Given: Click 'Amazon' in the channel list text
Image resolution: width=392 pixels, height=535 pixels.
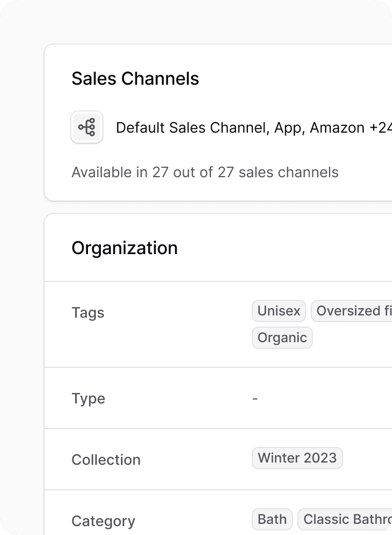Looking at the screenshot, I should click(337, 128).
